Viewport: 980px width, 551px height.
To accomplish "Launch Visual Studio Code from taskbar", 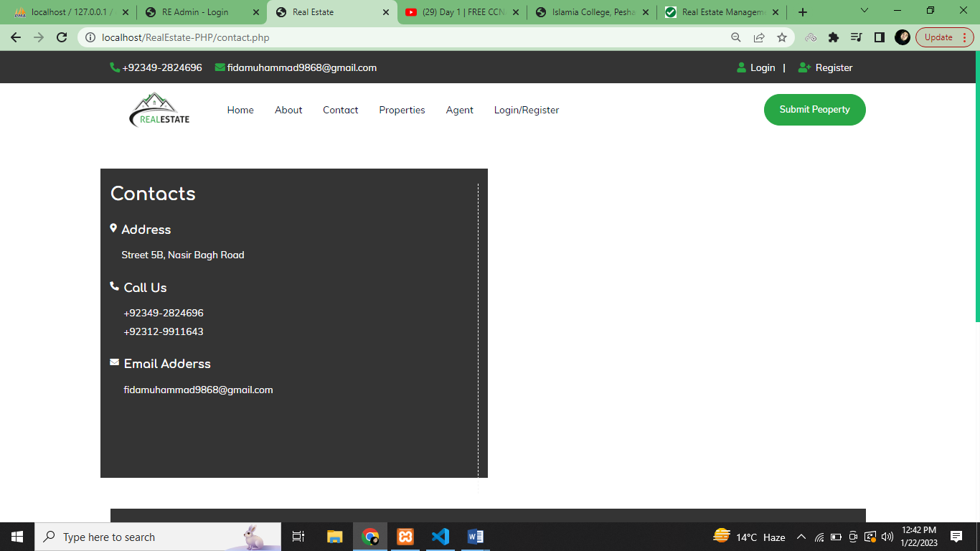I will click(440, 537).
